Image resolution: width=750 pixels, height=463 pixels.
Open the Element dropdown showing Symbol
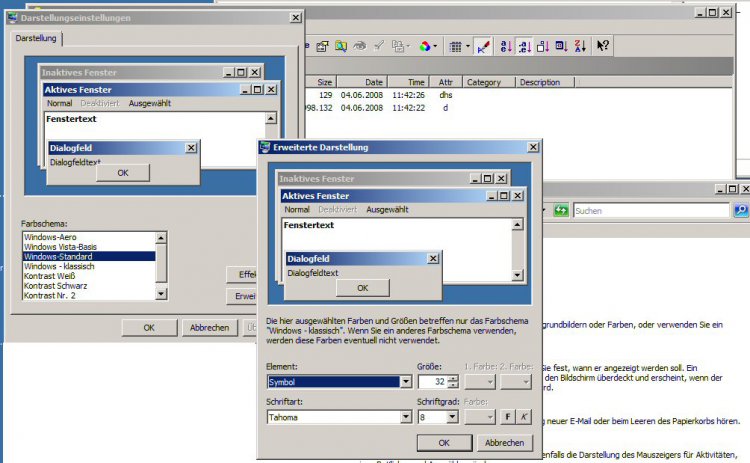[405, 381]
